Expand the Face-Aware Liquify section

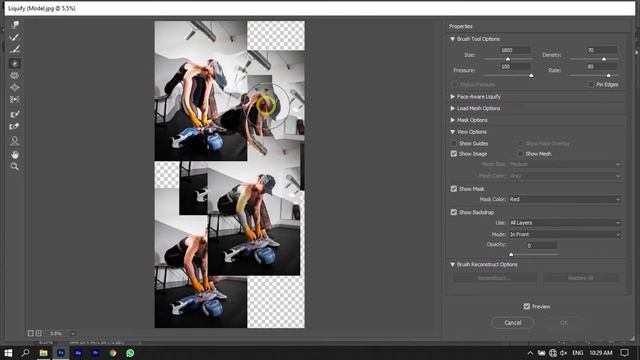pos(452,97)
